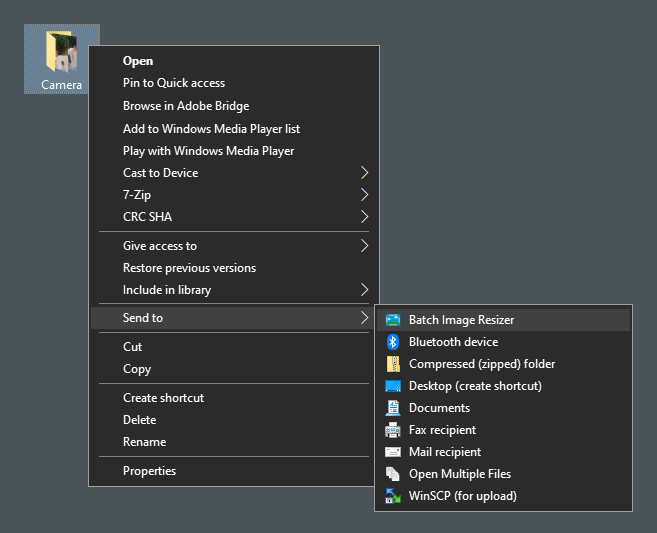Click the Mail recipient envelope icon
Image resolution: width=657 pixels, height=533 pixels.
393,452
